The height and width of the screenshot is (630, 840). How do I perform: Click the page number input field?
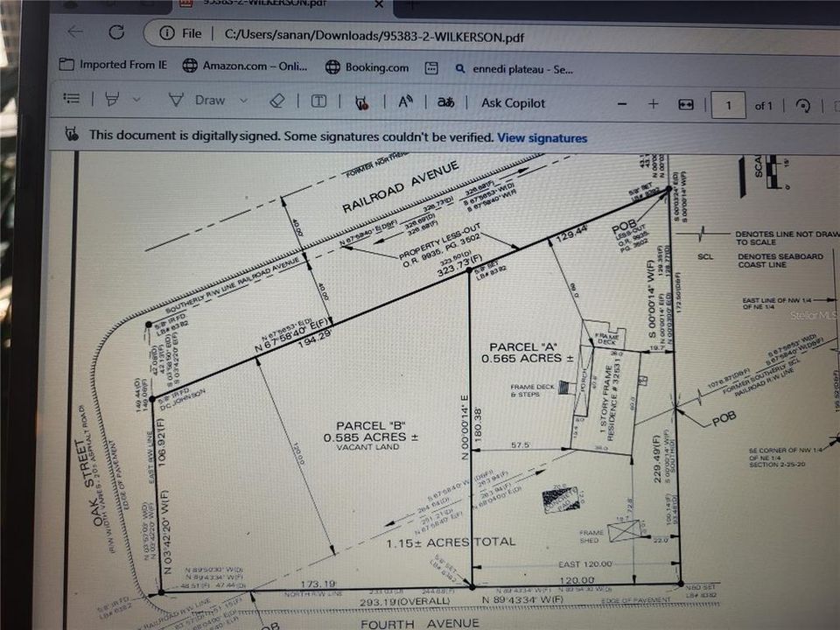tap(729, 105)
